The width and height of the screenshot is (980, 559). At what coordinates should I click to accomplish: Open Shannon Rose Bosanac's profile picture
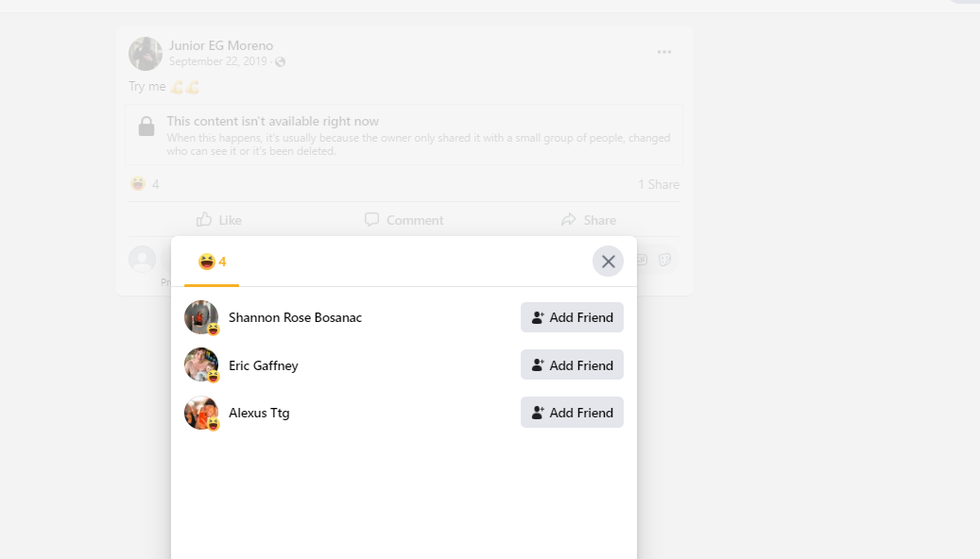(201, 317)
